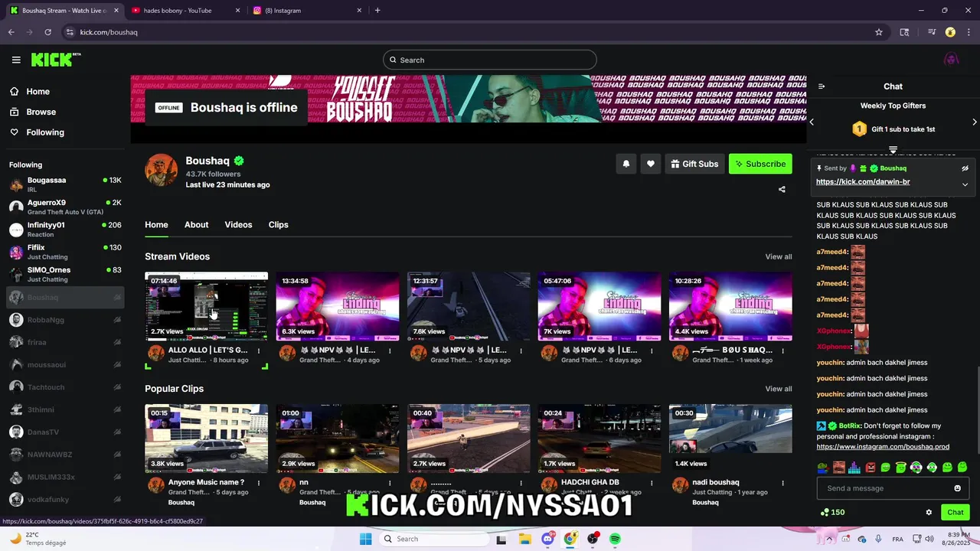Image resolution: width=980 pixels, height=551 pixels.
Task: Open options for HADCHI GHA DB clip
Action: click(x=652, y=483)
